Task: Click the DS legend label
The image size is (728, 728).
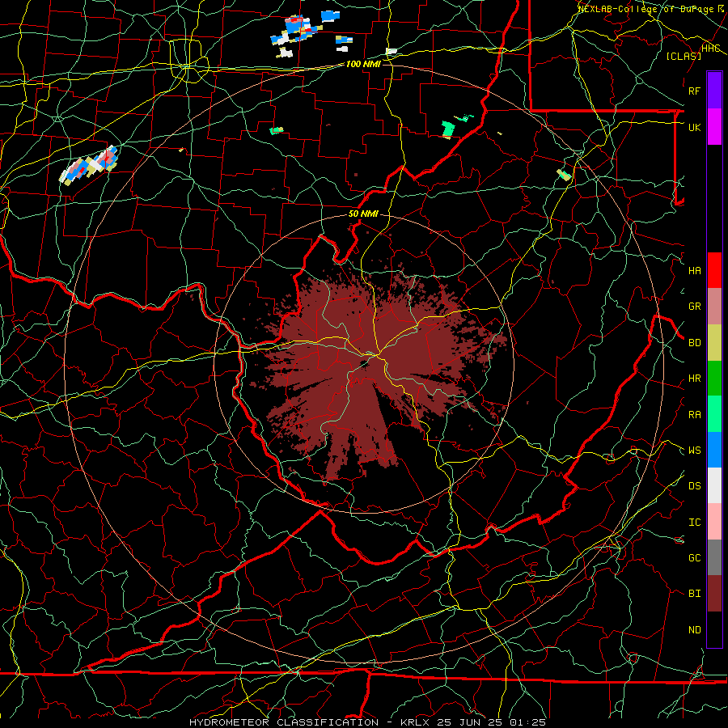Action: point(694,486)
